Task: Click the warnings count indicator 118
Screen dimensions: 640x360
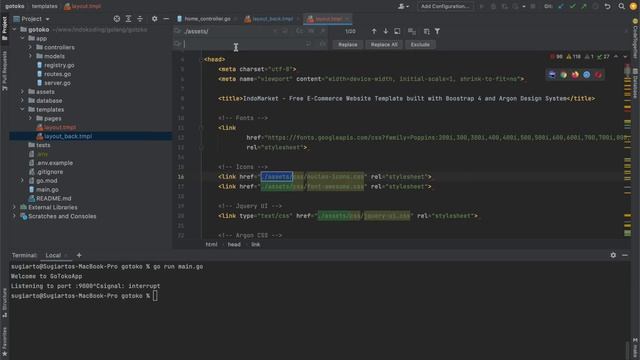Action: (x=573, y=57)
